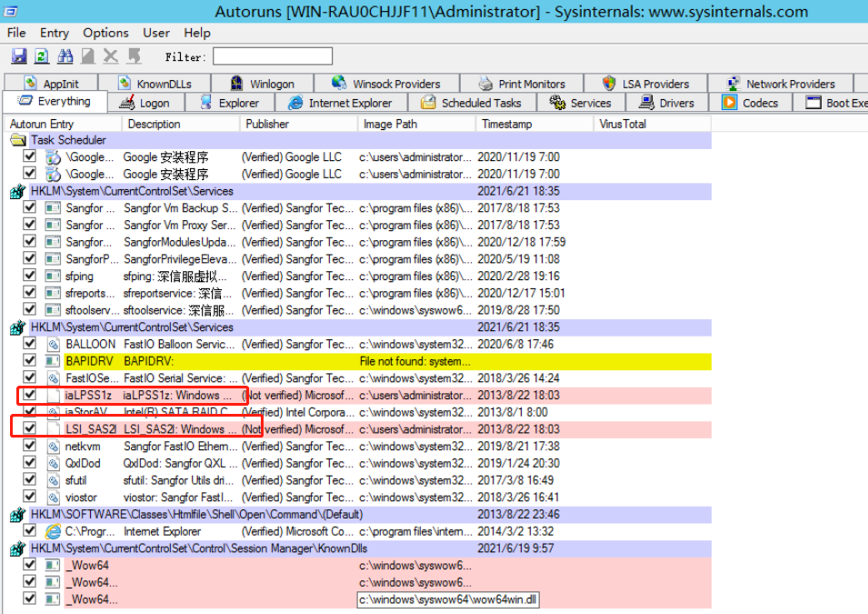The height and width of the screenshot is (614, 868).
Task: Open the Winlogon tab
Action: pos(262,84)
